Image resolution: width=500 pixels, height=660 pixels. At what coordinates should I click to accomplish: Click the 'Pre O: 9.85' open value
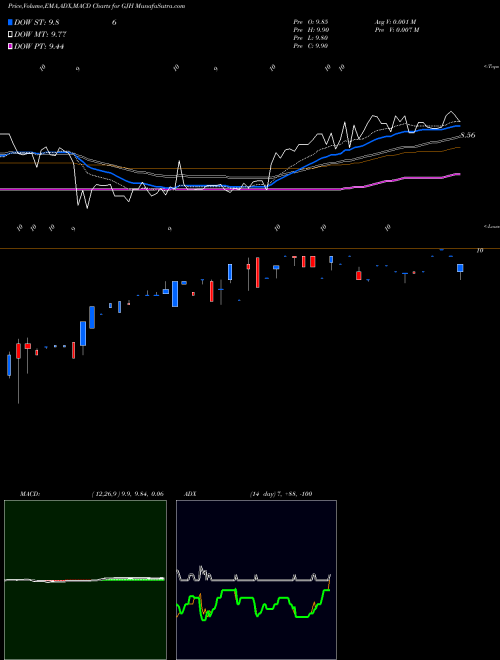pos(311,22)
